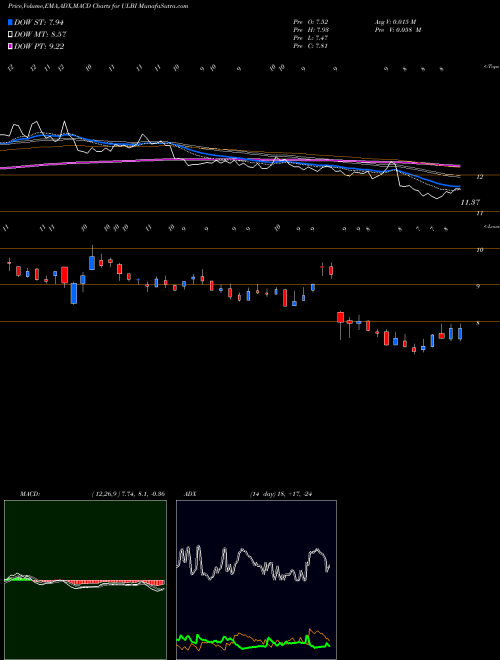500x660 pixels.
Task: Select the 'DOW MT: 8.57' legend text
Action: [40, 35]
